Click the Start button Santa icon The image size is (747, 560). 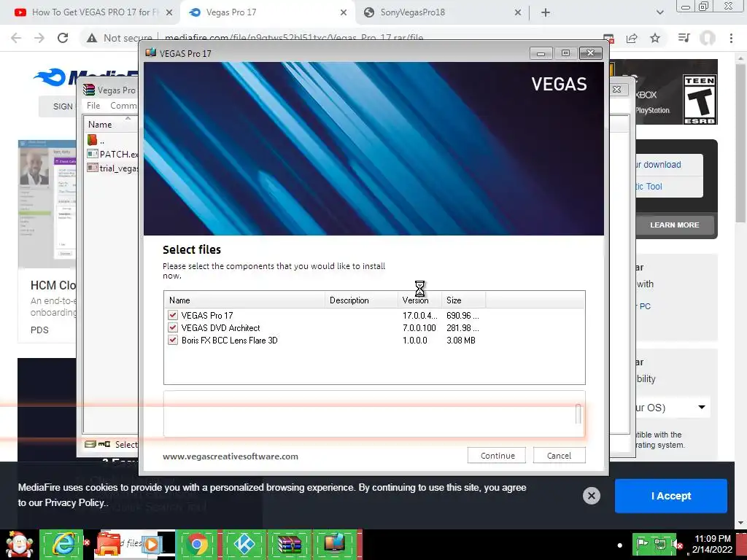(19, 545)
